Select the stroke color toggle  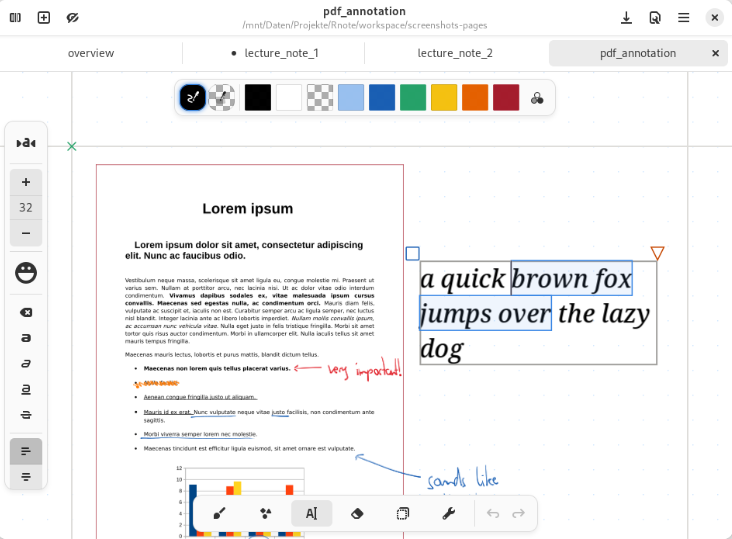click(x=193, y=98)
